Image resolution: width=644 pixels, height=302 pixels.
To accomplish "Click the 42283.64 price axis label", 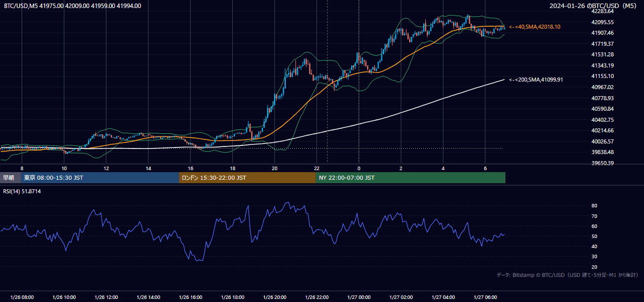I will coord(602,11).
